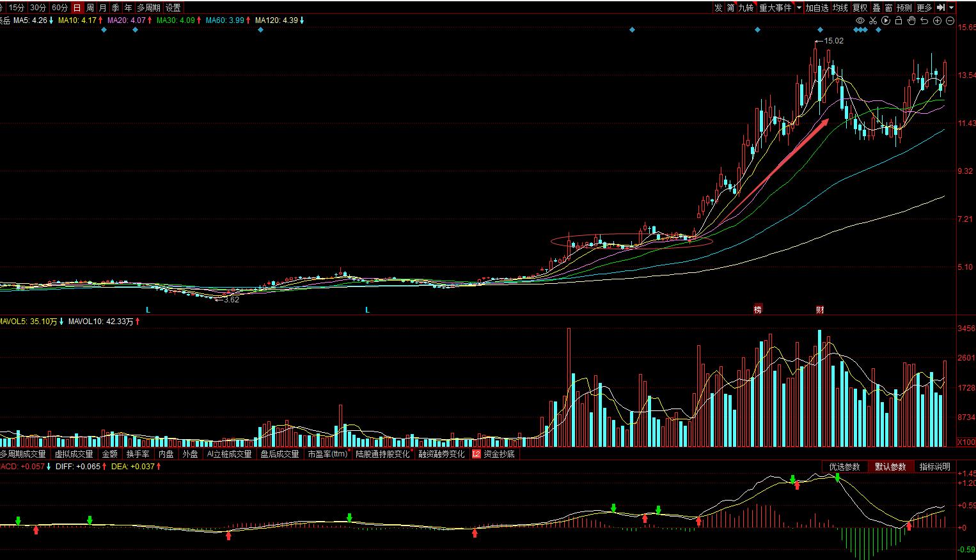Select the 内盘 indicator tab
The height and width of the screenshot is (560, 976).
pyautogui.click(x=166, y=454)
